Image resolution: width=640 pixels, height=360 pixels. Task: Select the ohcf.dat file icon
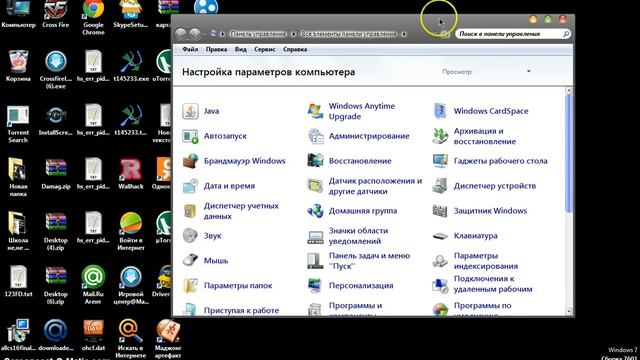tap(93, 336)
